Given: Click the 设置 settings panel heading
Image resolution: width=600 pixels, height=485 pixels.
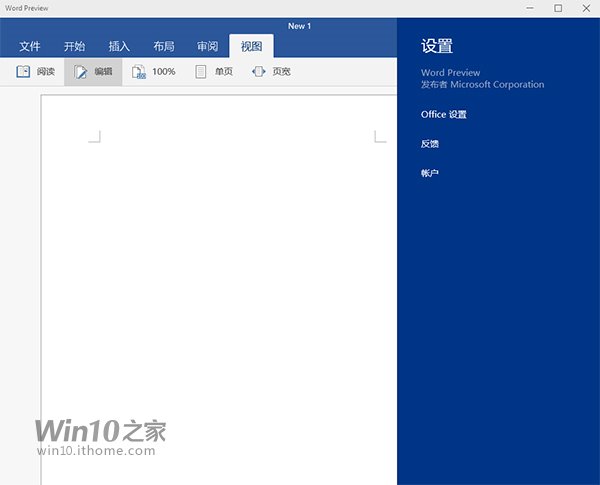Looking at the screenshot, I should (x=437, y=46).
